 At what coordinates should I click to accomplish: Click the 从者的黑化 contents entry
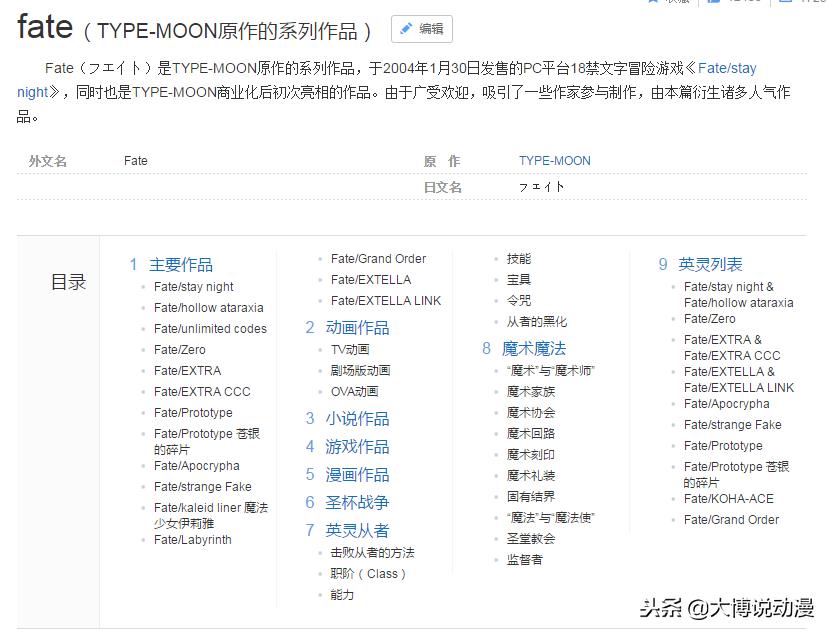pyautogui.click(x=536, y=321)
